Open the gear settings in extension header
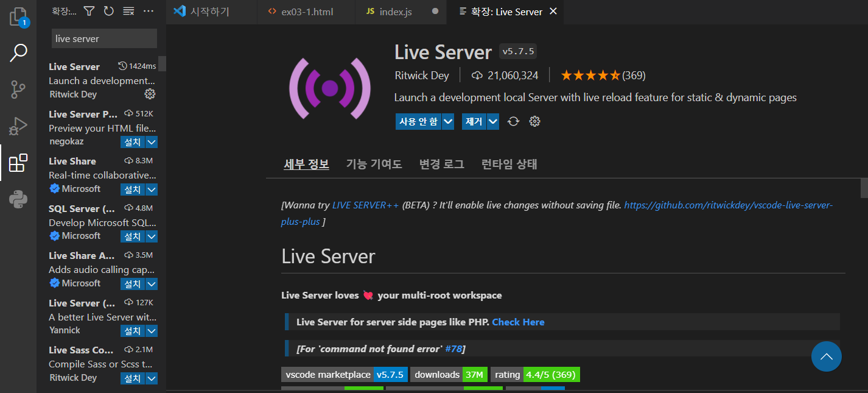Image resolution: width=868 pixels, height=393 pixels. (534, 121)
